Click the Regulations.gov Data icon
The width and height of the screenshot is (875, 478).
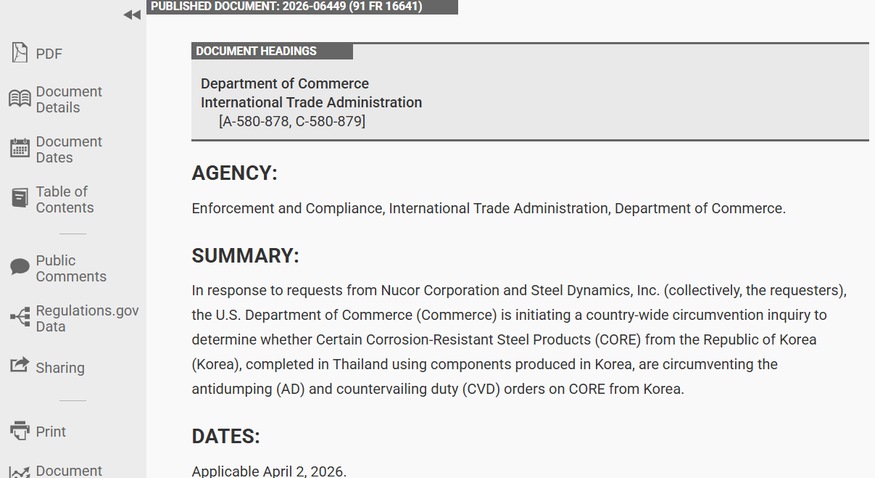pyautogui.click(x=19, y=318)
